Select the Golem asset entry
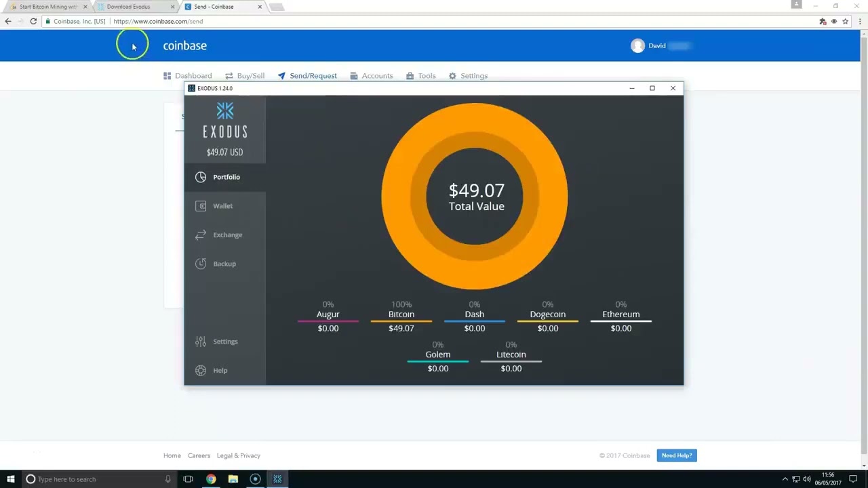868x488 pixels. 438,357
